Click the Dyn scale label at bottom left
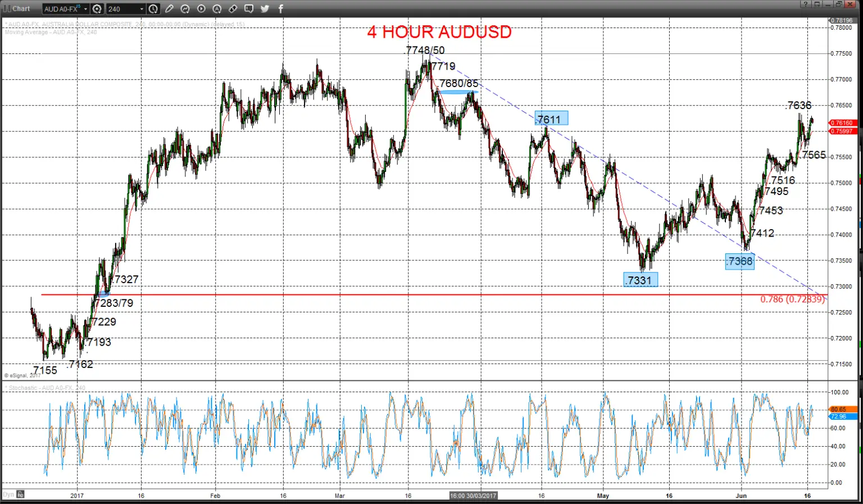The width and height of the screenshot is (863, 504). pyautogui.click(x=8, y=494)
